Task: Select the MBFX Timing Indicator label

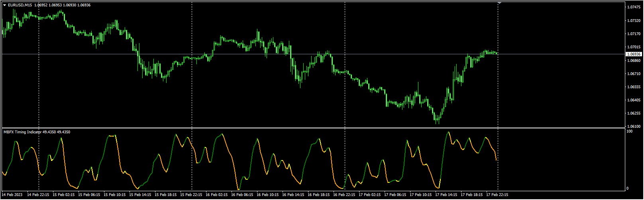Action: [x=22, y=132]
